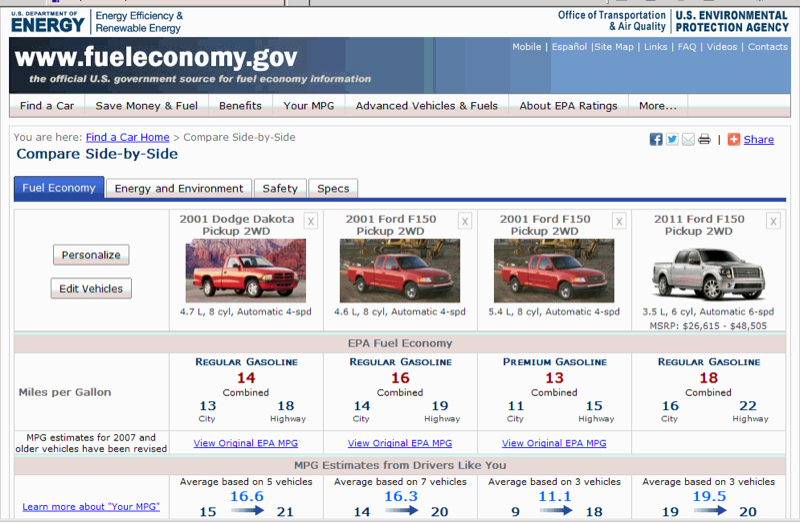
Task: Open Save Money & Fuel menu
Action: pos(146,106)
